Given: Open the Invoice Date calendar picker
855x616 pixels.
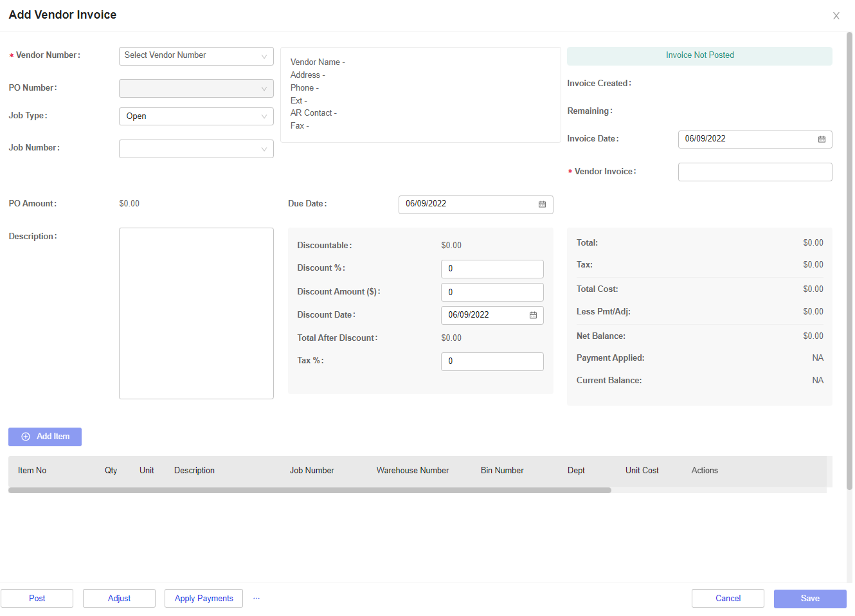Looking at the screenshot, I should 822,139.
